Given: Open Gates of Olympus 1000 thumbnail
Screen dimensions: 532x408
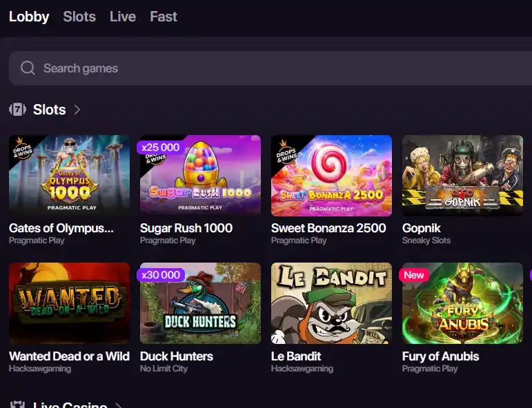Looking at the screenshot, I should (69, 176).
